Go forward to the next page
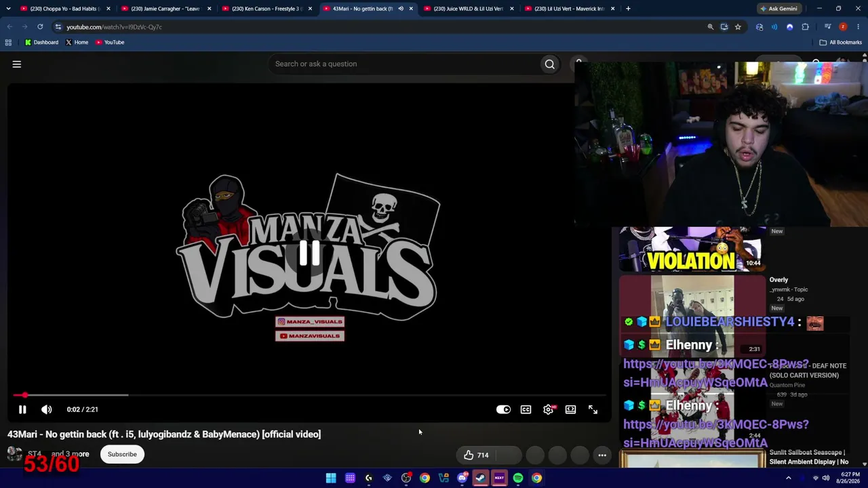Viewport: 868px width, 488px height. [x=25, y=26]
